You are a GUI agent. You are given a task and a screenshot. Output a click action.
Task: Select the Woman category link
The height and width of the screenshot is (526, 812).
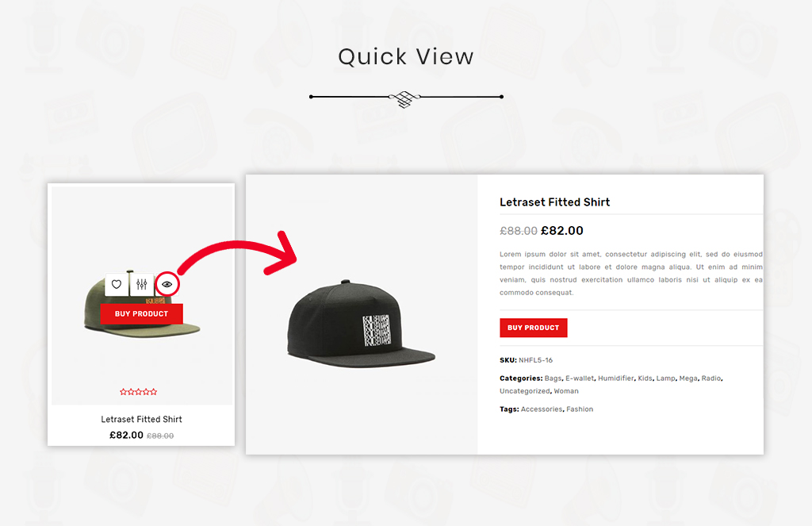(566, 391)
